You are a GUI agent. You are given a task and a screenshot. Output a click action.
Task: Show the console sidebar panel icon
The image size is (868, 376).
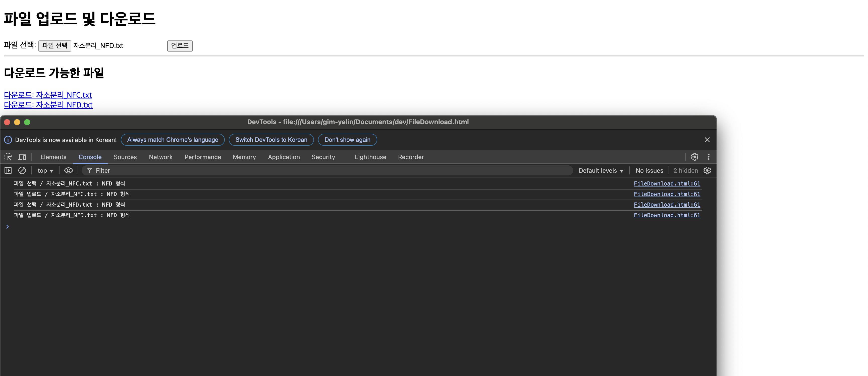pyautogui.click(x=8, y=171)
